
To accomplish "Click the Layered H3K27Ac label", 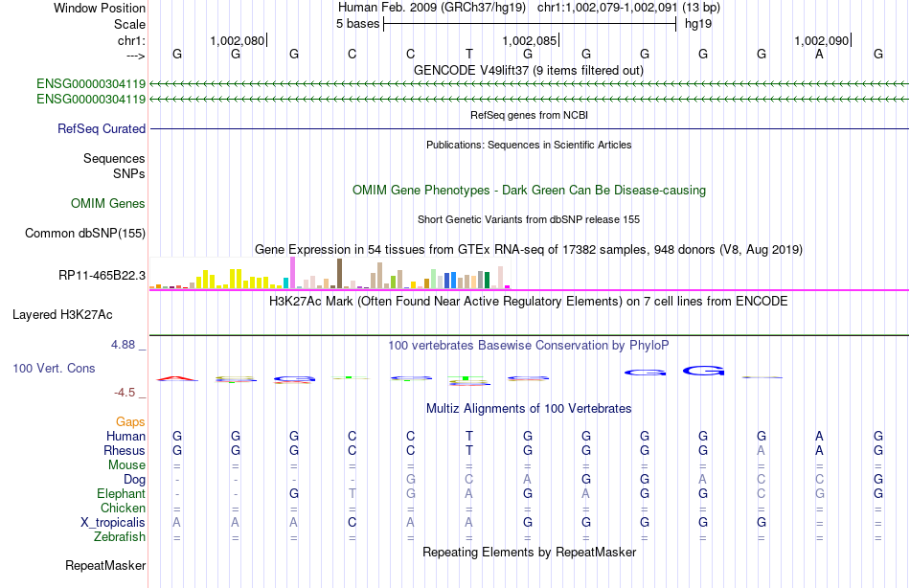I will click(62, 315).
